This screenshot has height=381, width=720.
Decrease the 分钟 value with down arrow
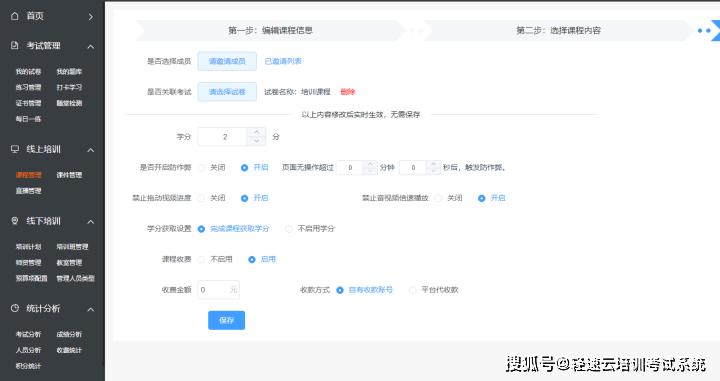pyautogui.click(x=370, y=171)
